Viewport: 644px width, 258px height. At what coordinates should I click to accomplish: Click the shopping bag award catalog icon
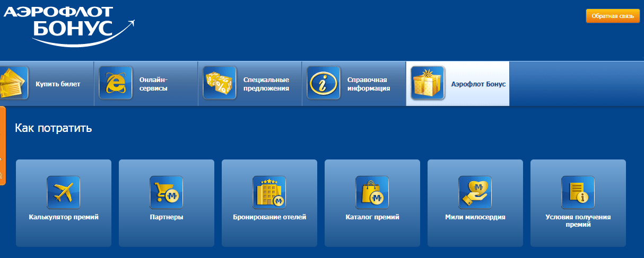(x=372, y=192)
